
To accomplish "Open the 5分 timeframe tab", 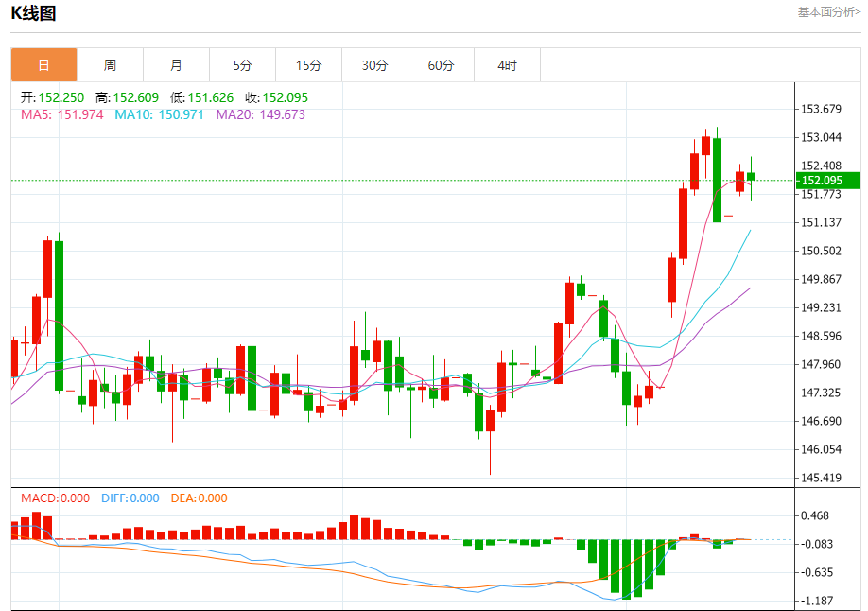I will pos(242,65).
